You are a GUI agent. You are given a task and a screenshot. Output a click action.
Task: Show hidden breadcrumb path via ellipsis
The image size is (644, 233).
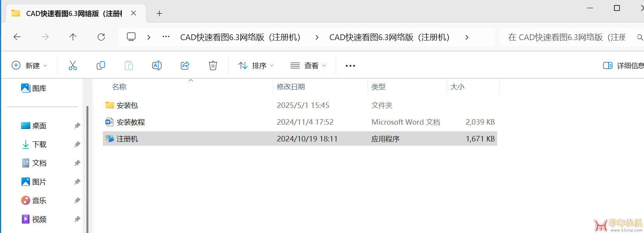tap(166, 37)
